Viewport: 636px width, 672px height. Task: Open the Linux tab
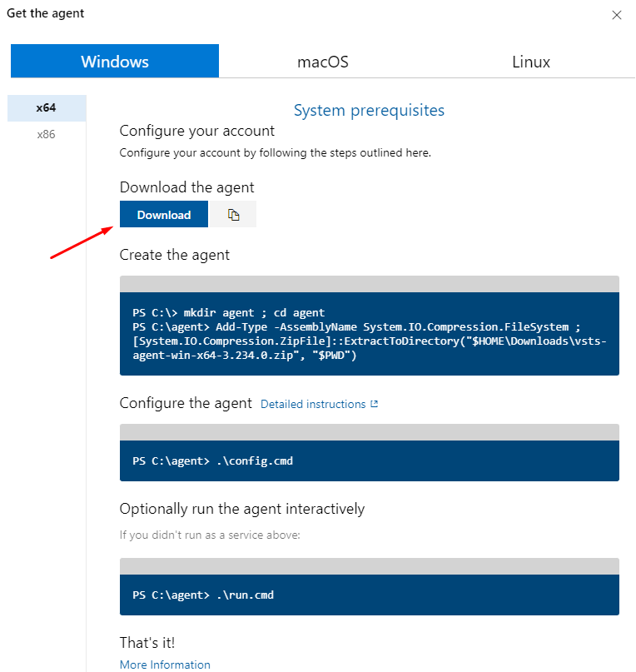[x=530, y=62]
